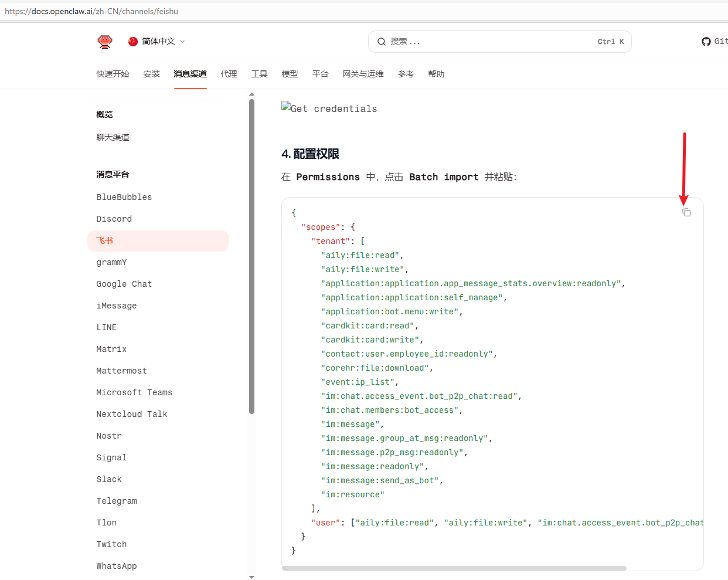Click the sidebar scroll-up arrow
Screen dimensions: 728x580
click(251, 94)
